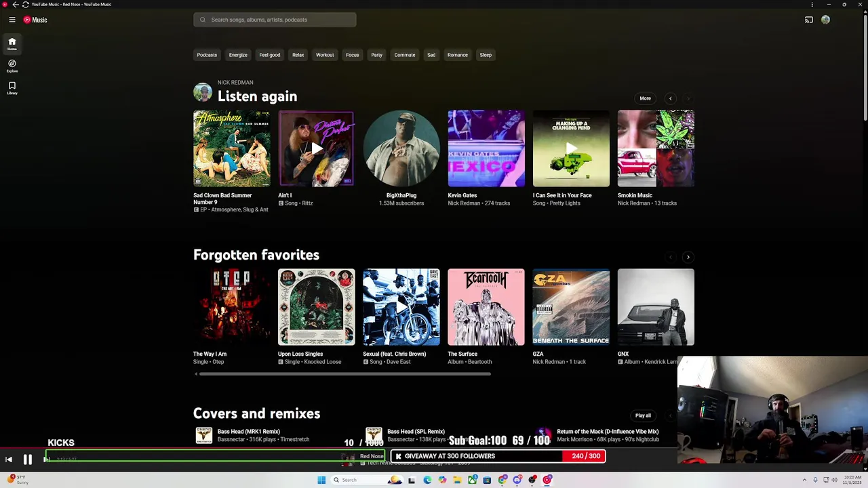Open File Explorer from taskbar
Viewport: 868px width, 488px height.
point(457,480)
